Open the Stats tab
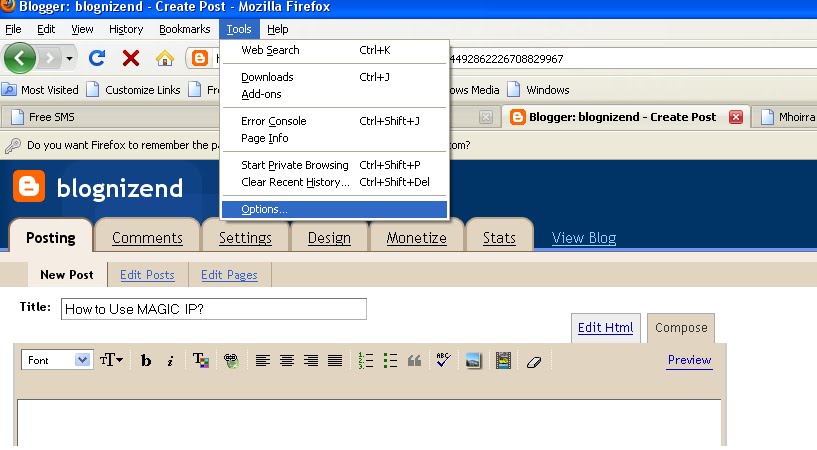817x450 pixels. pos(499,238)
